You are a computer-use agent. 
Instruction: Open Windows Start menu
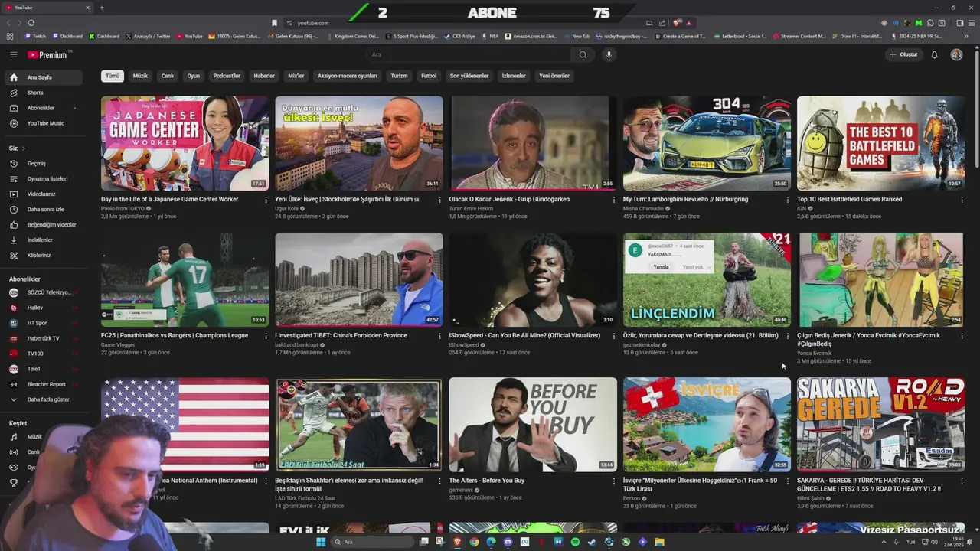322,542
